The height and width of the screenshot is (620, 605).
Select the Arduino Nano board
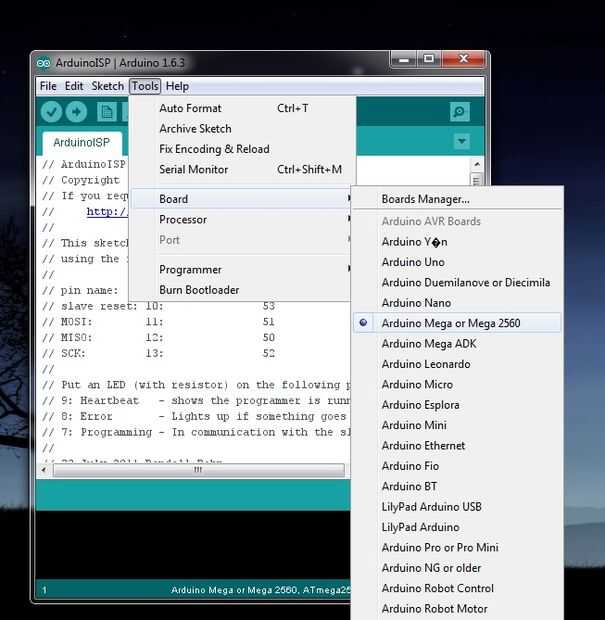point(457,303)
